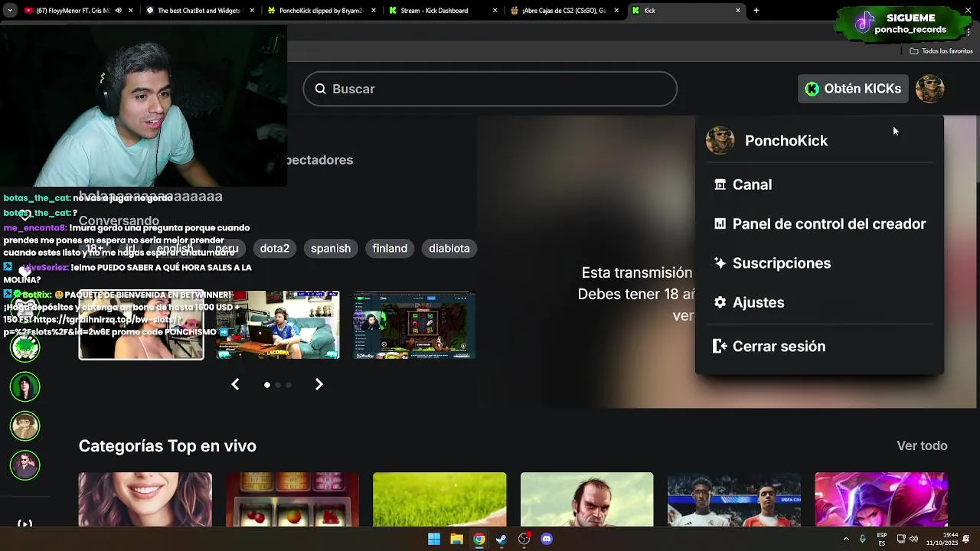Image resolution: width=980 pixels, height=551 pixels.
Task: Click Ver todo link for categories
Action: (922, 446)
